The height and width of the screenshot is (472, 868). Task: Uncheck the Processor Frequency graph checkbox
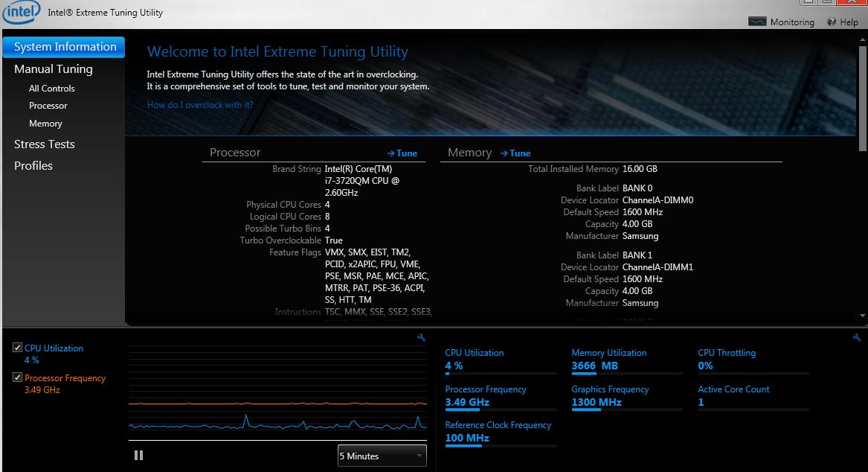click(x=18, y=377)
